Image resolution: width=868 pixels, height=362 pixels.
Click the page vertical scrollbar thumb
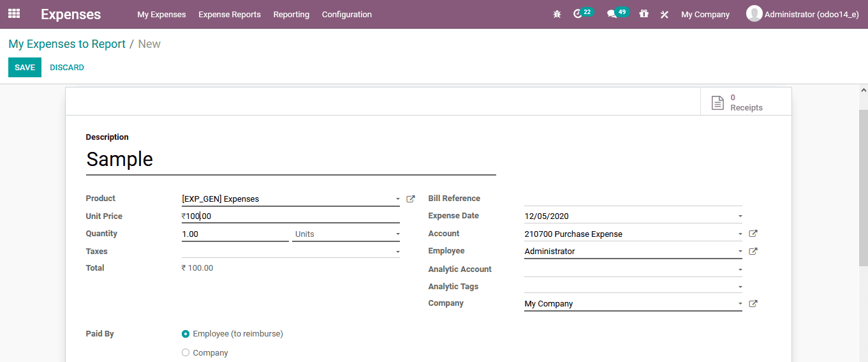864,188
